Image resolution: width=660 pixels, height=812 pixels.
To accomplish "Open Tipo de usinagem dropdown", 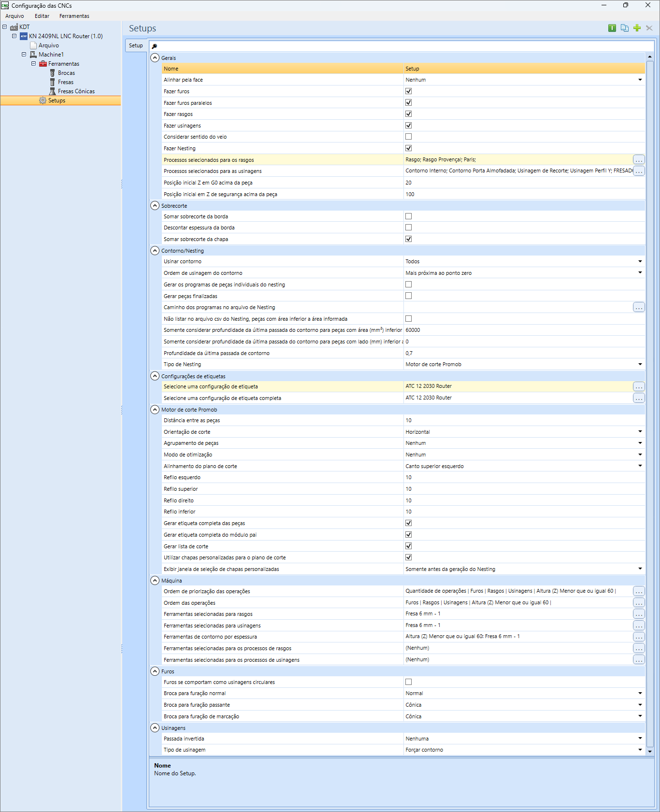I will [640, 750].
